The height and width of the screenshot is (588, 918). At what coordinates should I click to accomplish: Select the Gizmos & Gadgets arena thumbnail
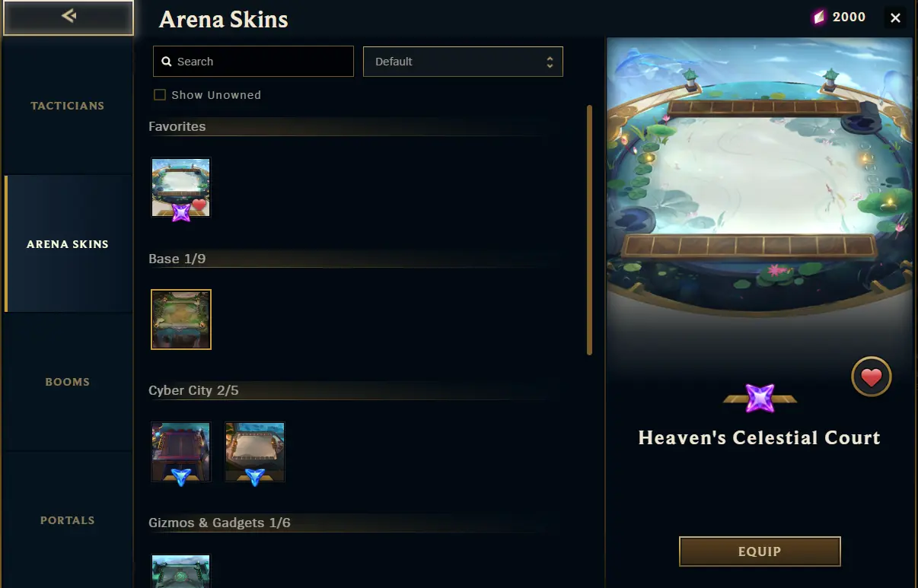[180, 571]
